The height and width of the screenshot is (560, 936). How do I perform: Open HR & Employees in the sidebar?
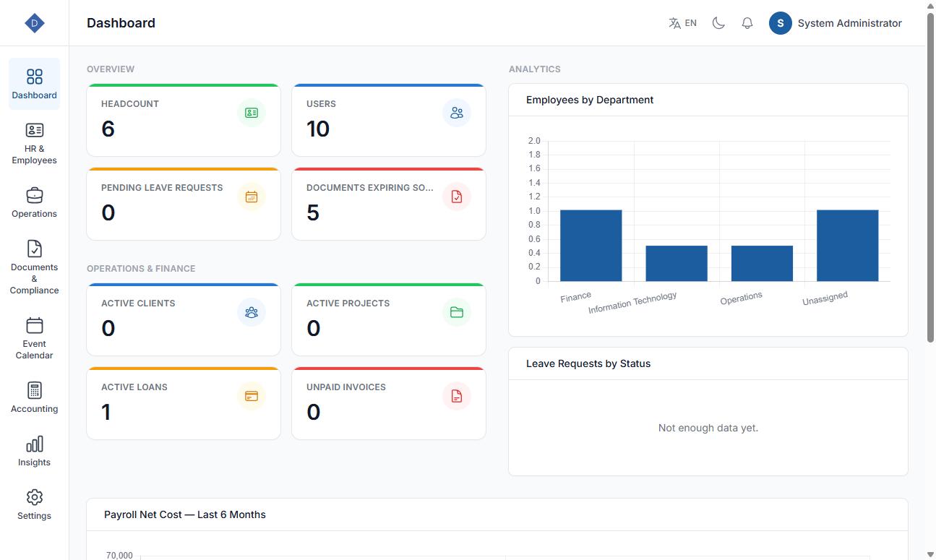coord(34,144)
